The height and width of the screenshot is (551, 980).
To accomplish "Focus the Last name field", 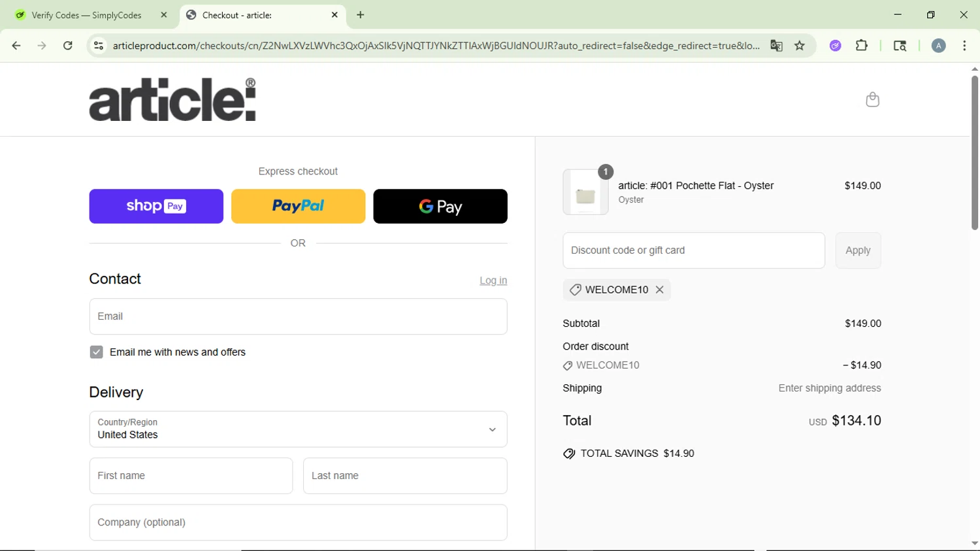I will [x=405, y=476].
